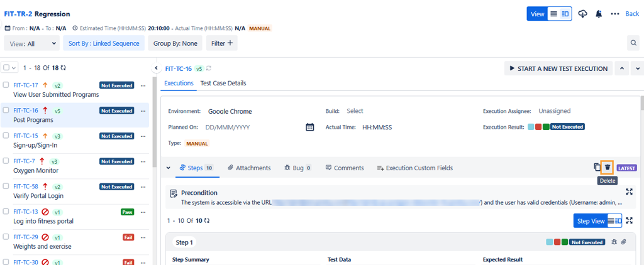Click the delete trash icon for execution
This screenshot has width=644, height=265.
[607, 168]
